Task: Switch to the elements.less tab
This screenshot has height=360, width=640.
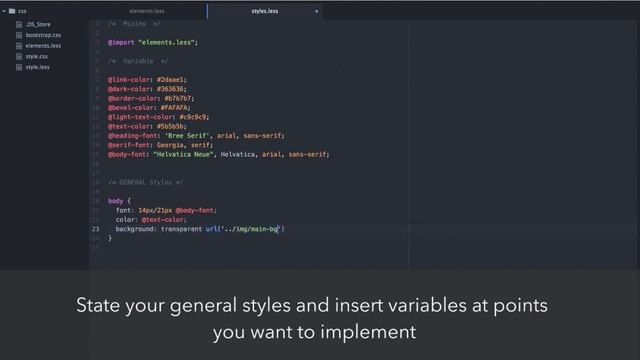Action: pyautogui.click(x=147, y=11)
